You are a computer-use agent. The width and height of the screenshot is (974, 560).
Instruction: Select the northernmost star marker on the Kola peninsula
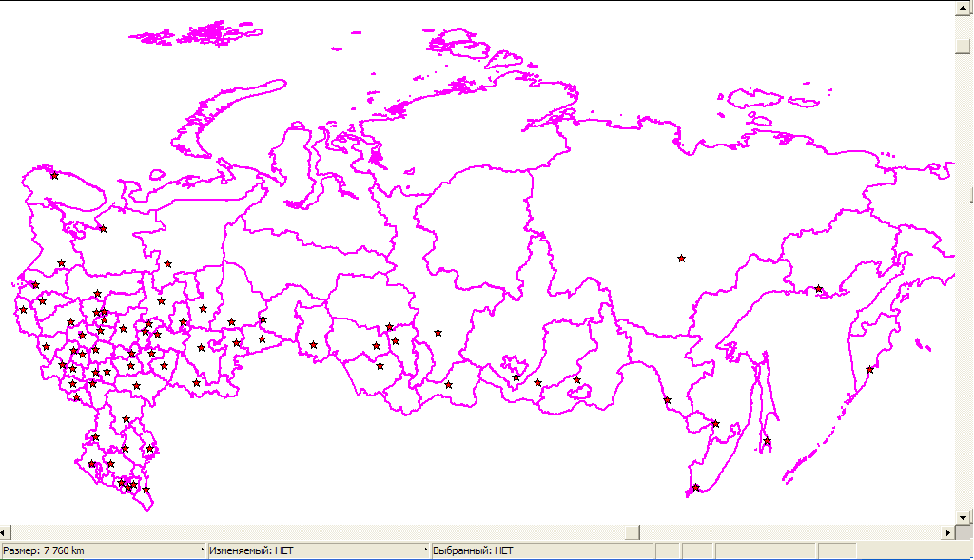(x=54, y=176)
